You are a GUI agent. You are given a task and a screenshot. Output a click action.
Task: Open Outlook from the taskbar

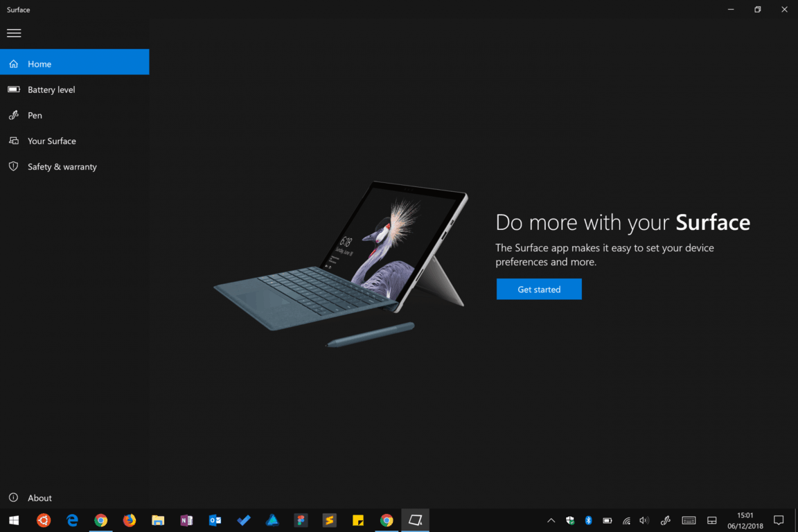(215, 520)
